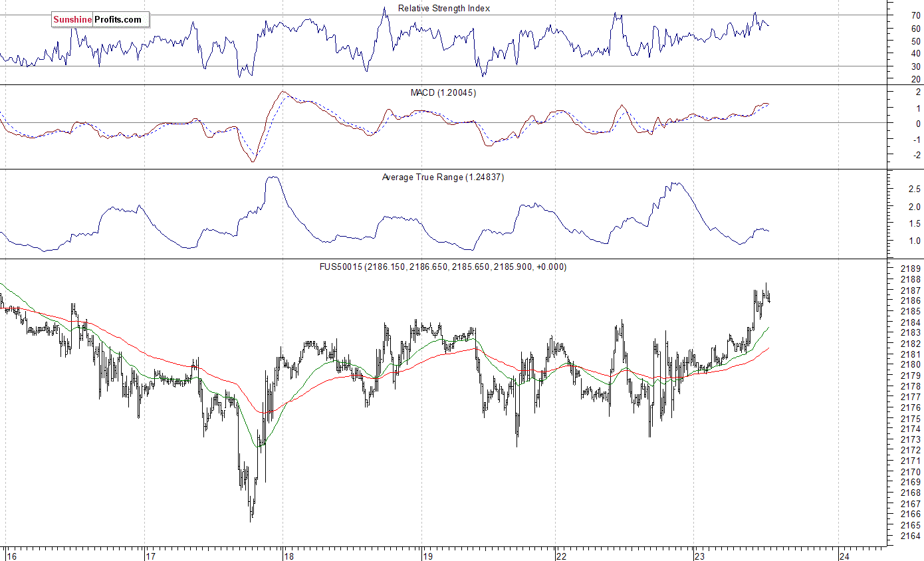The image size is (924, 561).
Task: Click price level 2166 on axis
Action: (x=910, y=514)
